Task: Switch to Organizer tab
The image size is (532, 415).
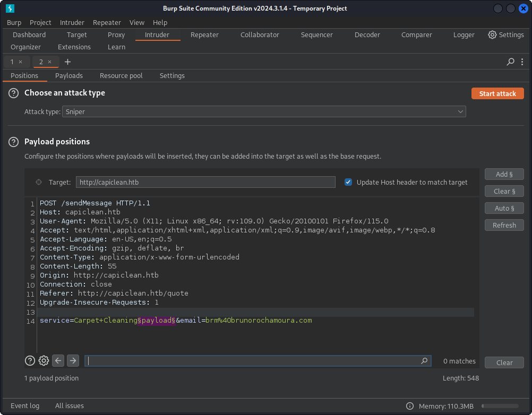Action: 26,47
